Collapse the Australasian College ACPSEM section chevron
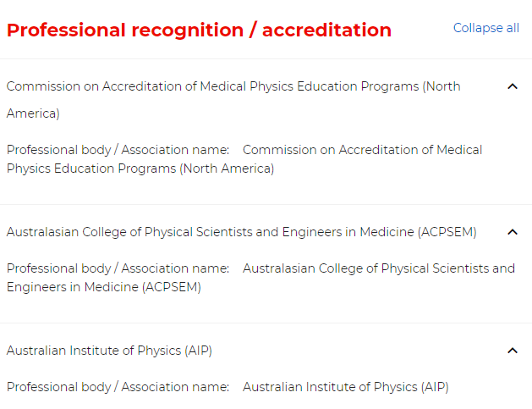532x409 pixels. (512, 232)
